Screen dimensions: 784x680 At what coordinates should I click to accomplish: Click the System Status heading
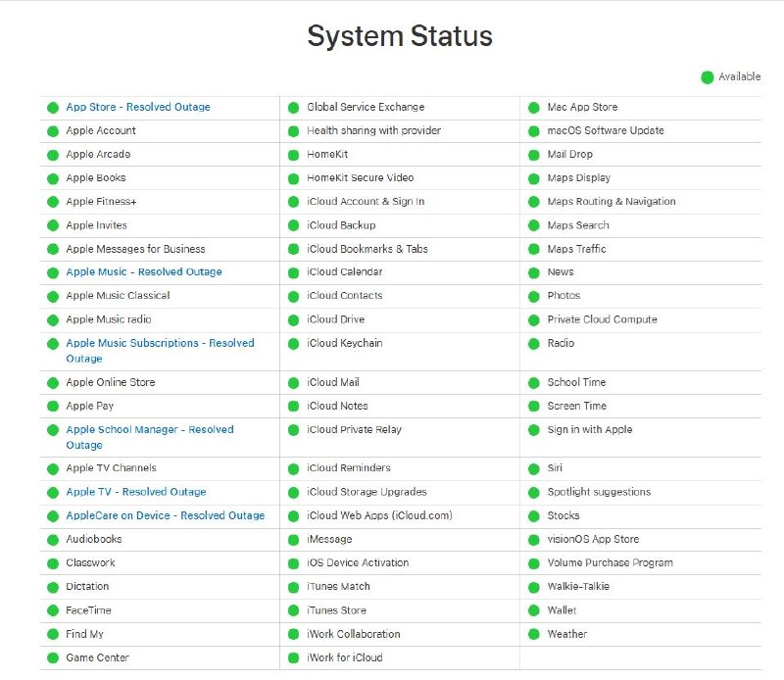pos(400,36)
